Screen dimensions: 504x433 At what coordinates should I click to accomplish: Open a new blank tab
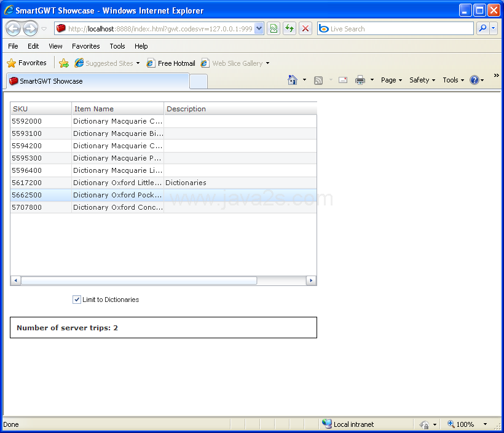199,81
